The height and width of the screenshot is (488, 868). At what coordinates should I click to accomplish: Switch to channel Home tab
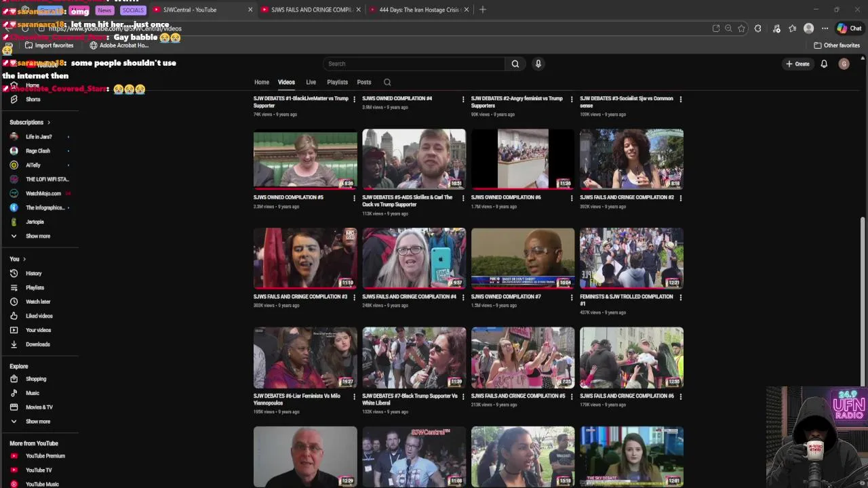(262, 82)
